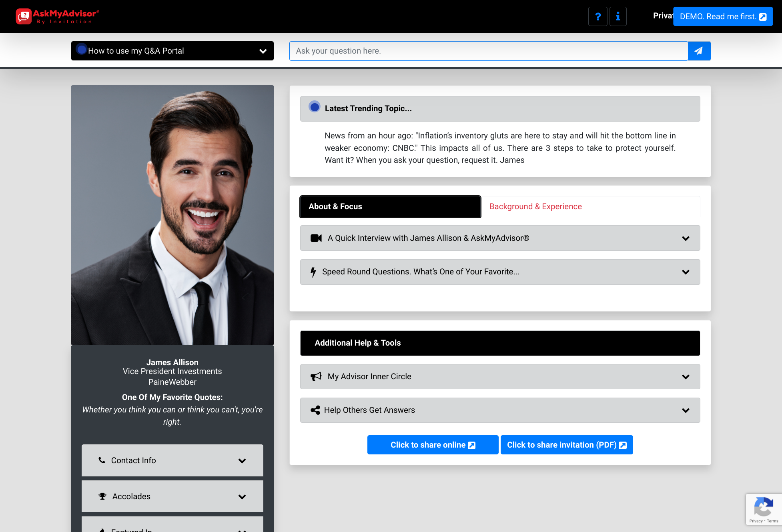Viewport: 782px width, 532px height.
Task: Click James Allison's portrait photo
Action: tap(172, 215)
